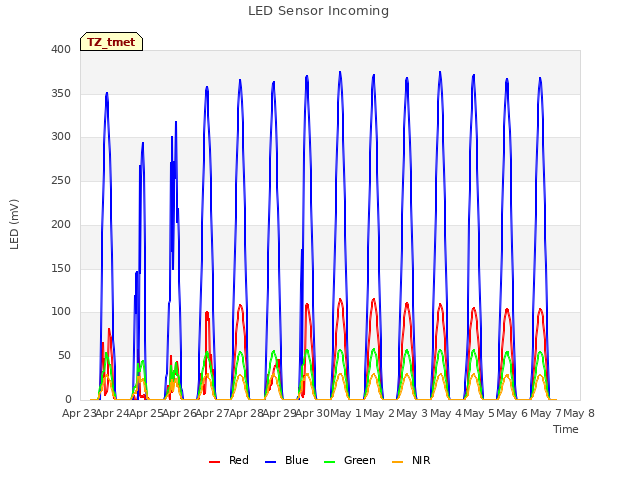The image size is (640, 480).
Task: Click the 100 y-axis tick label
Action: (61, 311)
